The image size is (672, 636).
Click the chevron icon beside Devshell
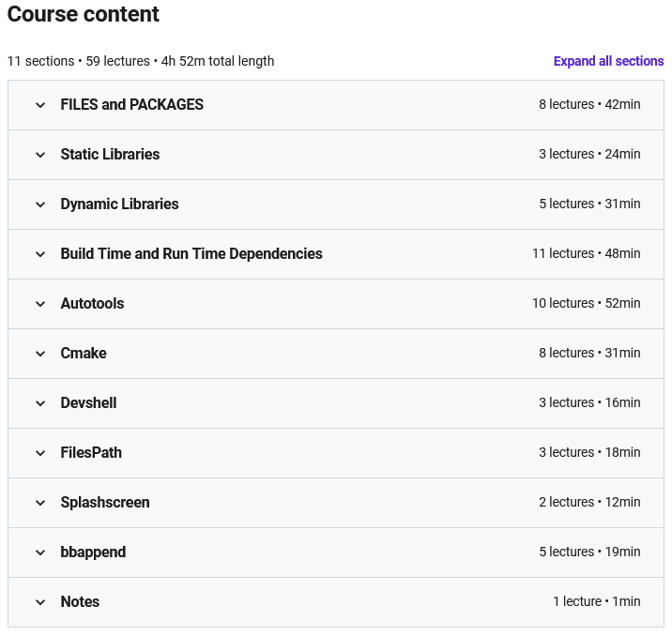[40, 403]
